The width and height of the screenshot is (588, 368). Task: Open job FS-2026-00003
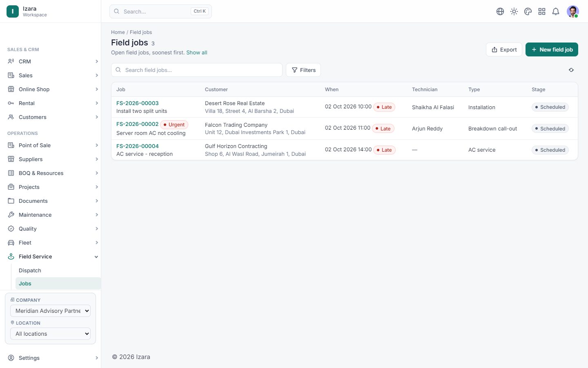tap(138, 103)
